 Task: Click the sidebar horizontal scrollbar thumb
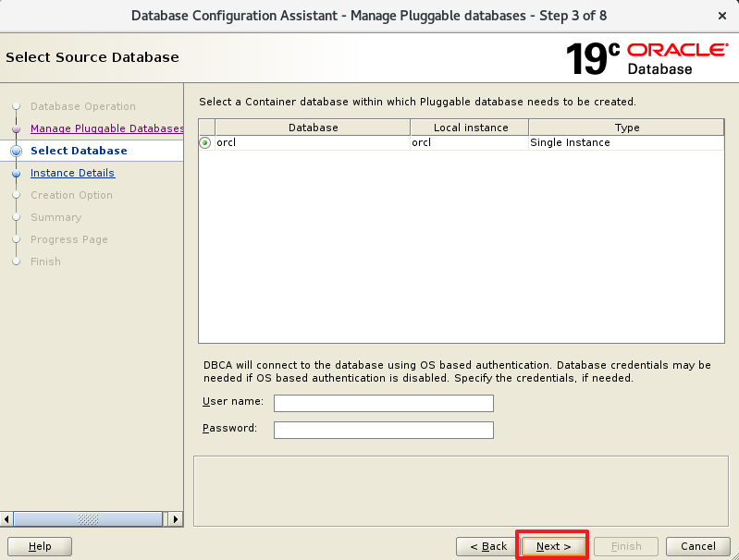(88, 519)
